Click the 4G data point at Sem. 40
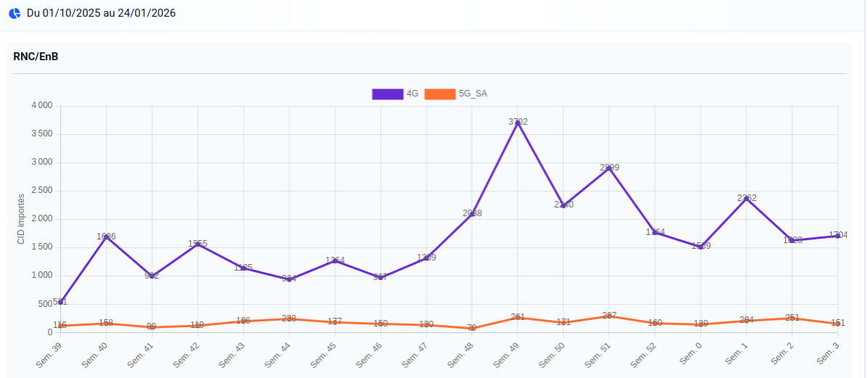 click(106, 237)
